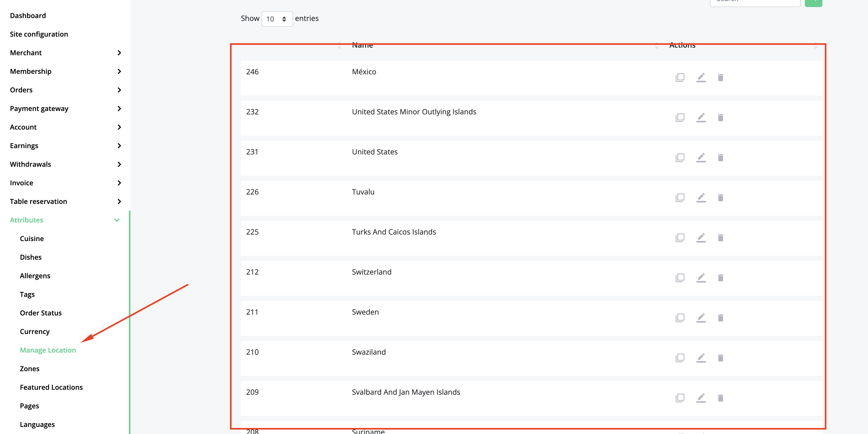This screenshot has height=434, width=868.
Task: Open Order Status settings
Action: [41, 313]
